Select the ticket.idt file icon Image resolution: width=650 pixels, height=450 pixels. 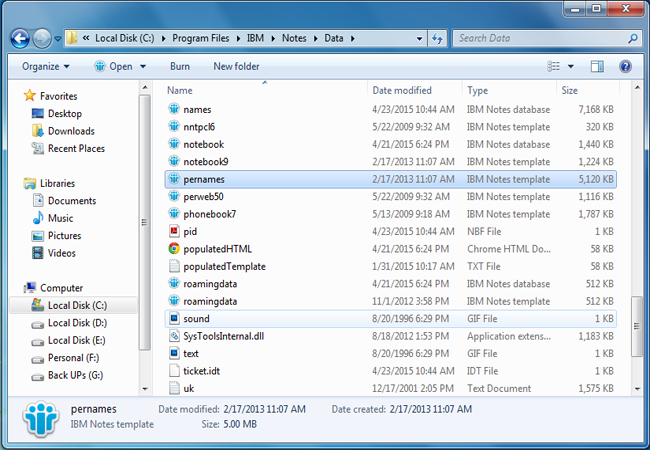click(x=174, y=370)
